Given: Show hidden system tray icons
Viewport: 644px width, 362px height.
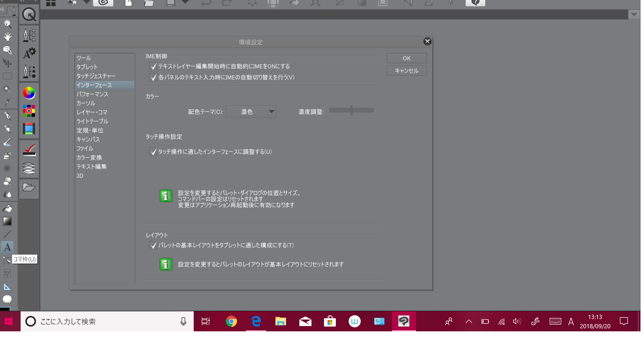Looking at the screenshot, I should pyautogui.click(x=469, y=321).
